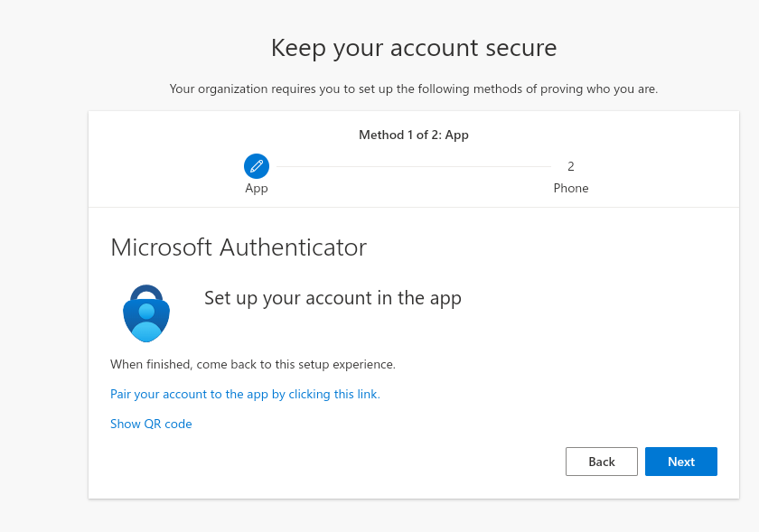Select step number 2 in progress indicator

571,166
